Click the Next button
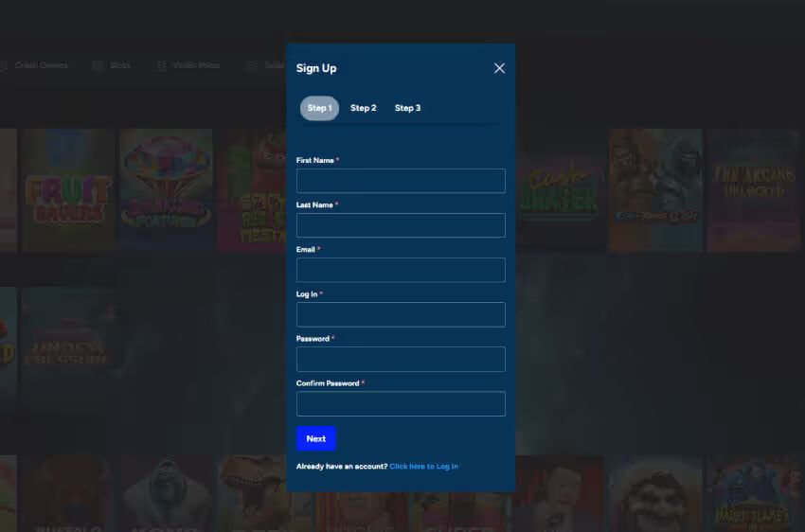The width and height of the screenshot is (805, 532). (316, 438)
